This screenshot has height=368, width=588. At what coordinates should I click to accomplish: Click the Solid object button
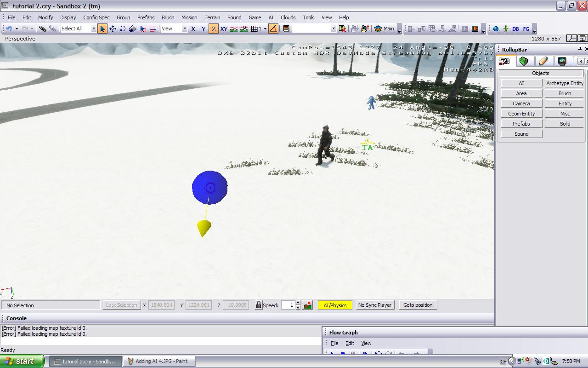pyautogui.click(x=565, y=124)
